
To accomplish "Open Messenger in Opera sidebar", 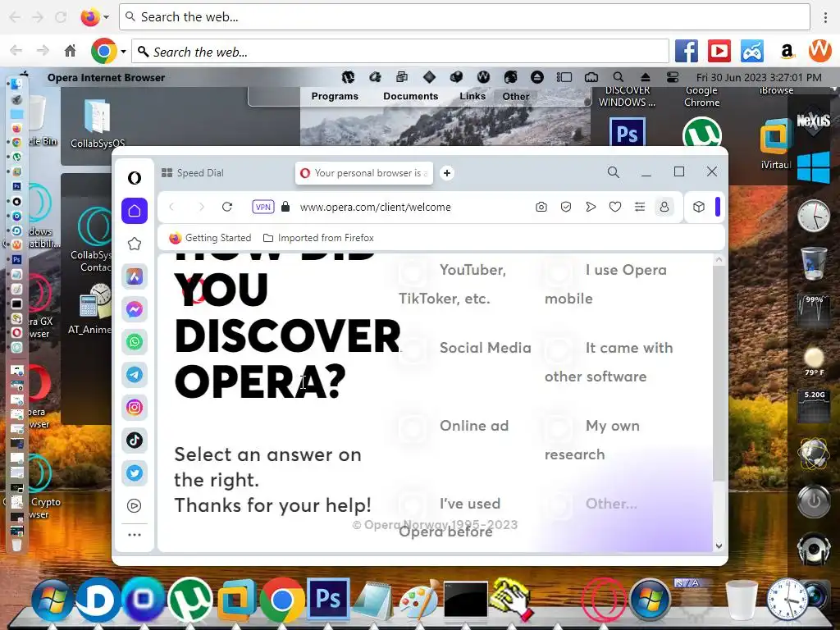I will pos(135,309).
